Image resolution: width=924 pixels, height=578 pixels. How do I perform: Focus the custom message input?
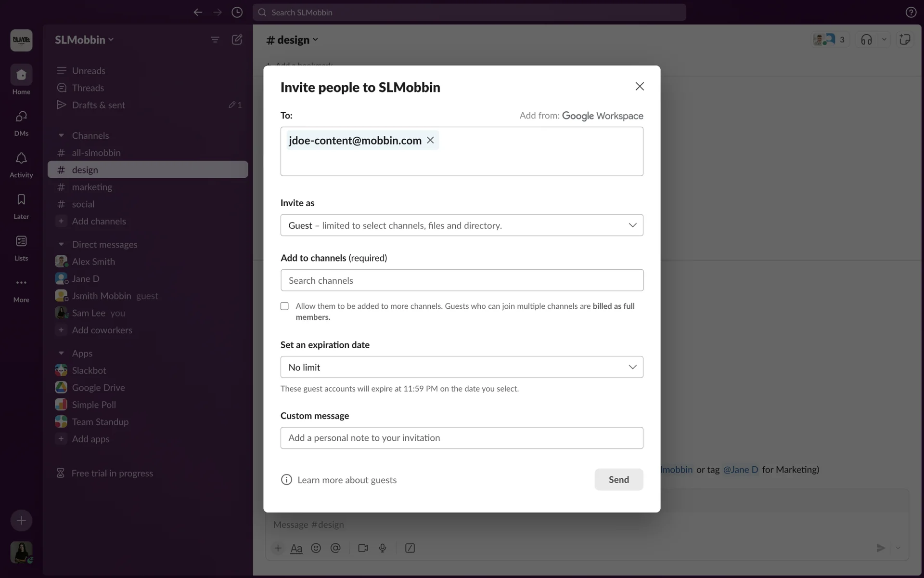(462, 438)
